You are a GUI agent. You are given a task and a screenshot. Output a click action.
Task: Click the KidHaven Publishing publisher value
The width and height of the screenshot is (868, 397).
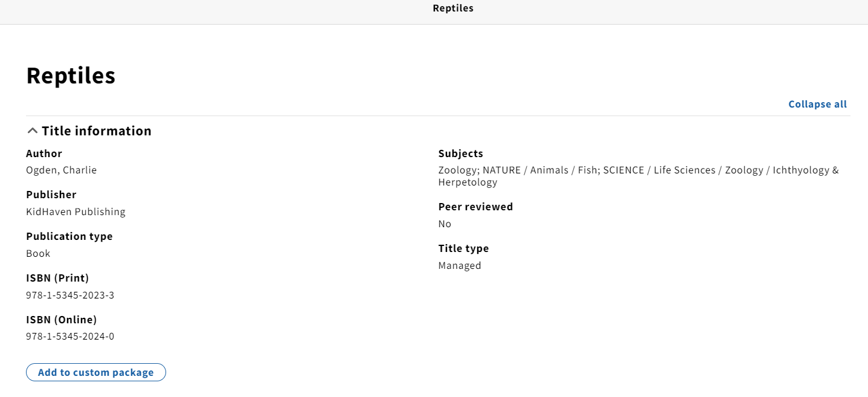coord(76,211)
